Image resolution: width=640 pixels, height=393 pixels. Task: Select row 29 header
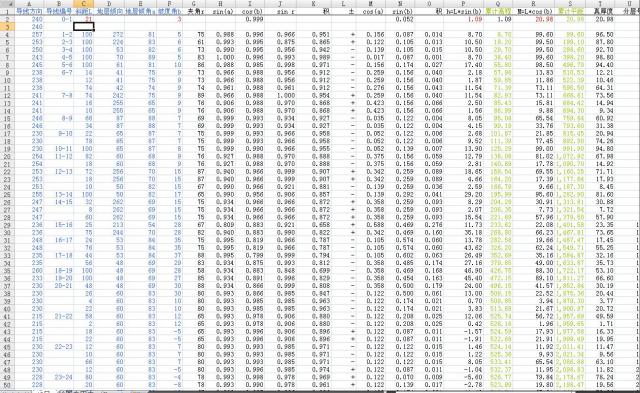pyautogui.click(x=7, y=224)
